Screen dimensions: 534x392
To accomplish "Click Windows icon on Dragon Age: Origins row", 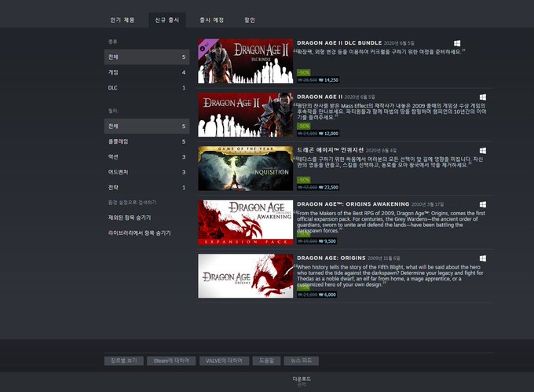I will 483,258.
